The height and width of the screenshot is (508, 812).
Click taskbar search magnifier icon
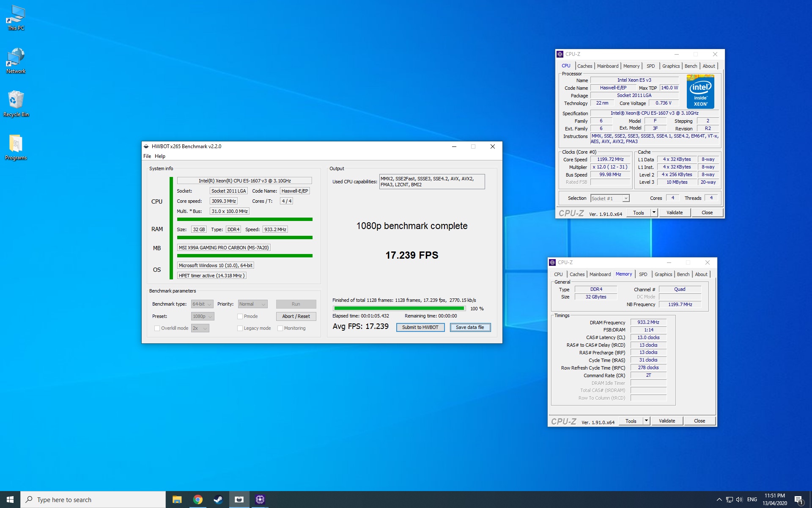[29, 500]
